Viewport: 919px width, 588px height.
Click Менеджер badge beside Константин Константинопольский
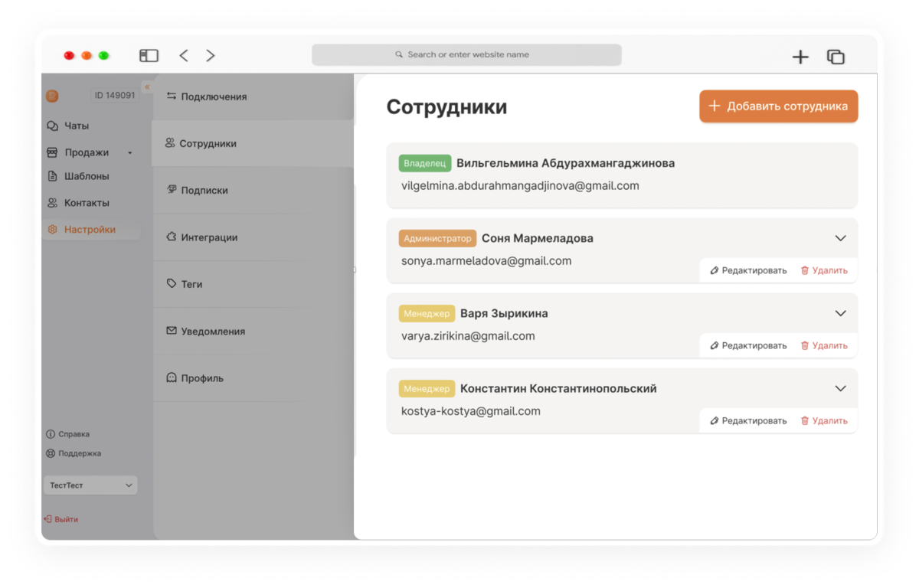[427, 388]
